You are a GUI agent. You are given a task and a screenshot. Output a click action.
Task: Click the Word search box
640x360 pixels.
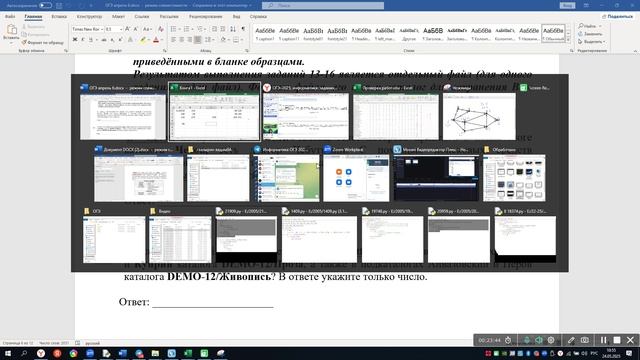click(322, 5)
